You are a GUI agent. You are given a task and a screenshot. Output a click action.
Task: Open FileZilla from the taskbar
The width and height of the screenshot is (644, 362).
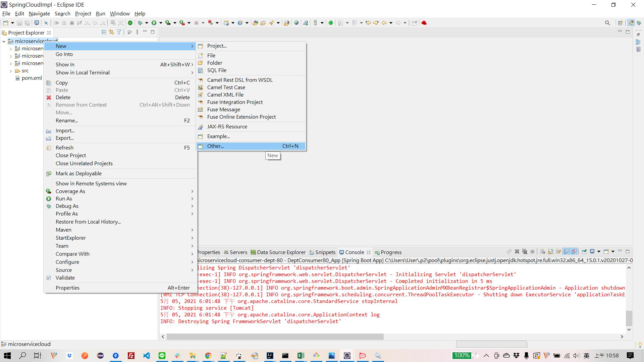coord(131,356)
